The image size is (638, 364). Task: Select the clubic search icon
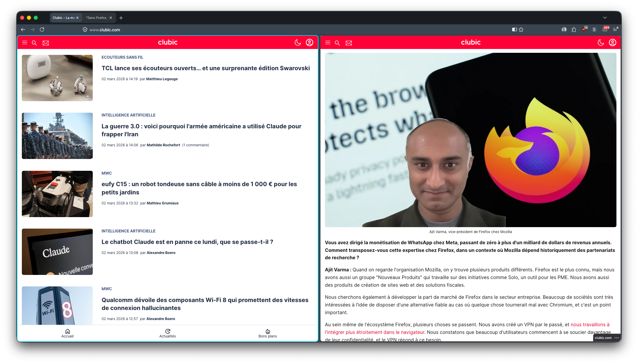pyautogui.click(x=34, y=43)
